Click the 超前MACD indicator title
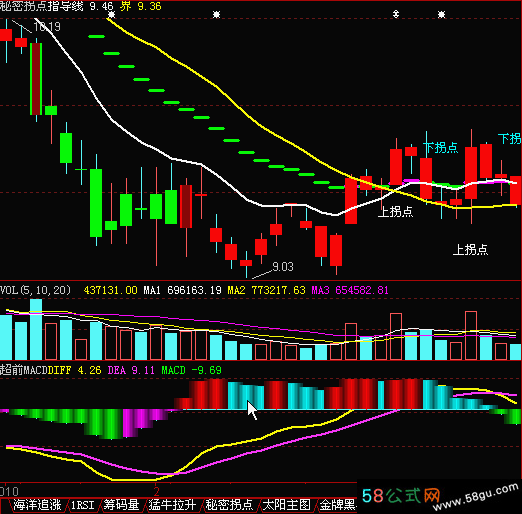 tap(24, 370)
